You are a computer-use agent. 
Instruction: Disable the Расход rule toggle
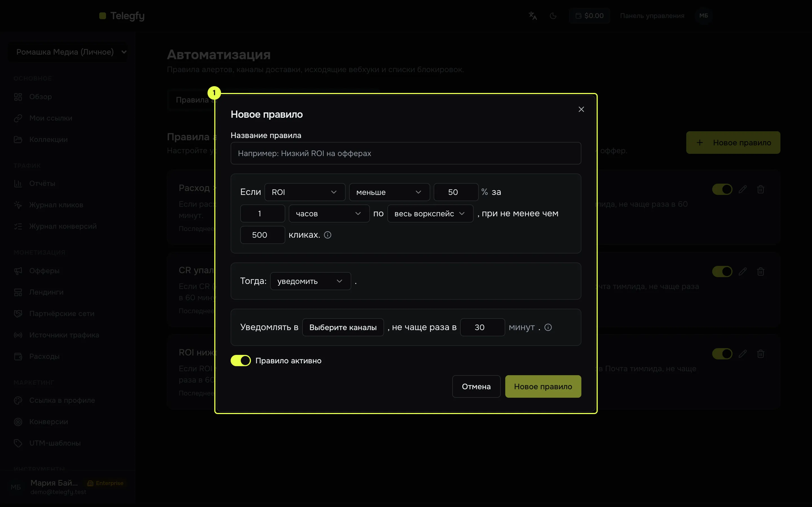click(x=722, y=190)
